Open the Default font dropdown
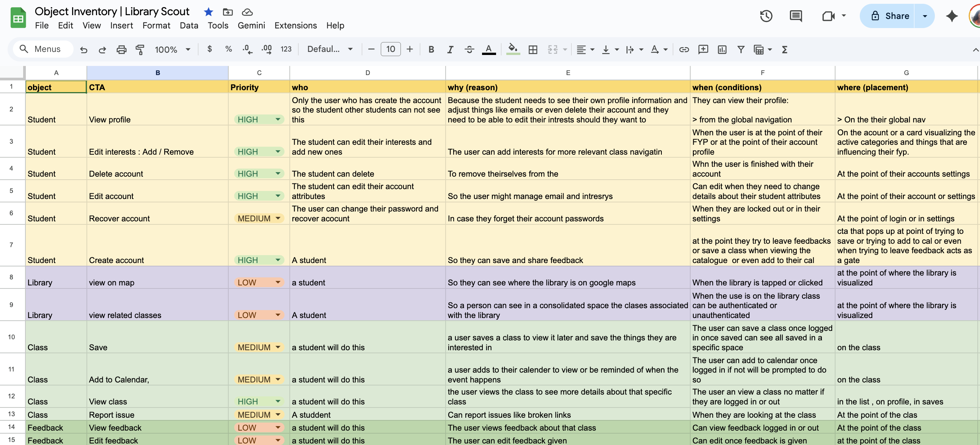Viewport: 980px width, 445px height. pos(330,49)
